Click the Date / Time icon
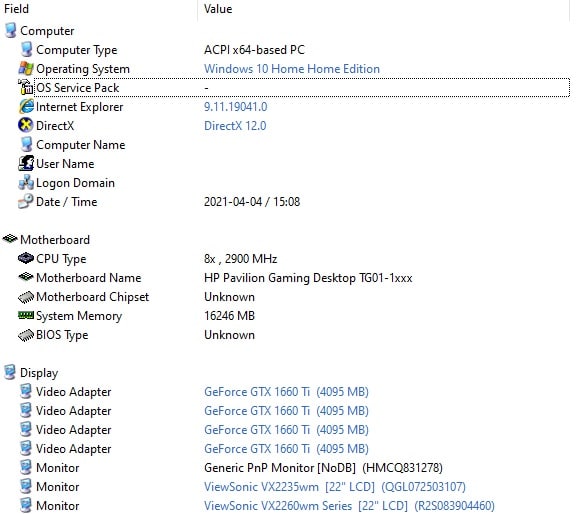 26,202
